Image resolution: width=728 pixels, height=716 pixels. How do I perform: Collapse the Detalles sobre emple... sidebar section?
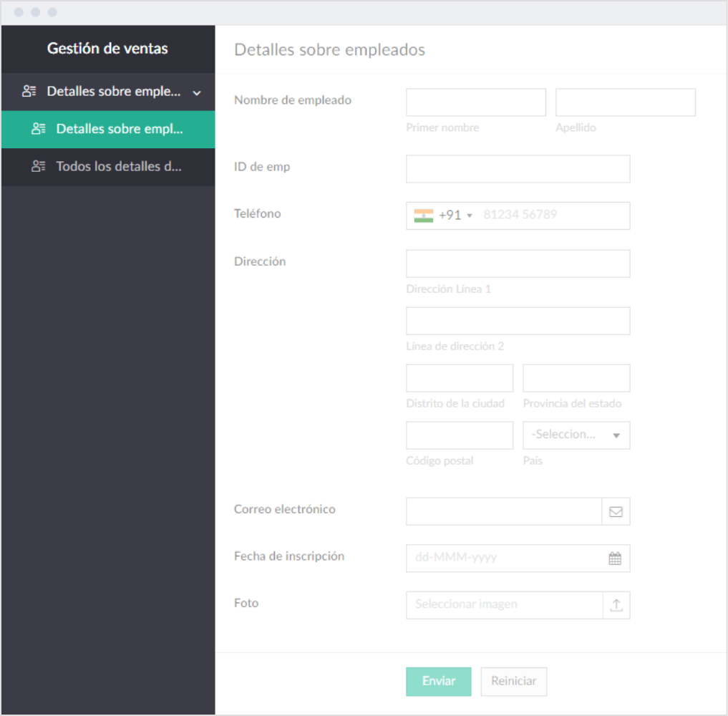point(197,93)
